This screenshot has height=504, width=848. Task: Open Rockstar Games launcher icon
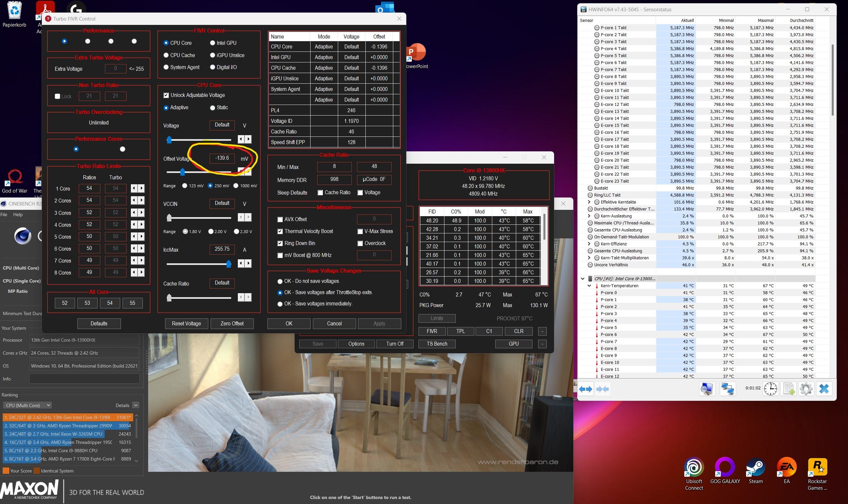pos(817,474)
